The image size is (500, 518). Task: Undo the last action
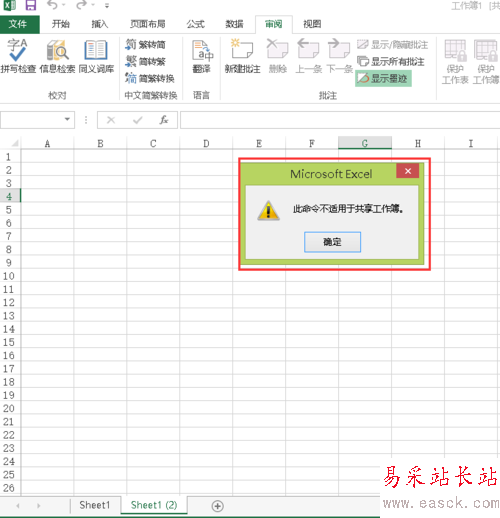pos(52,5)
